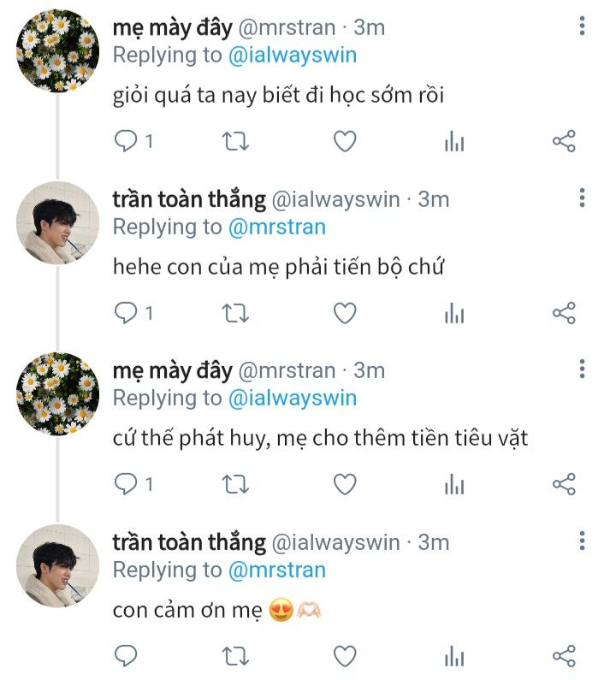This screenshot has height=680, width=616.
Task: Reply to 'hehe con của mẹ' tweet
Action: click(127, 313)
